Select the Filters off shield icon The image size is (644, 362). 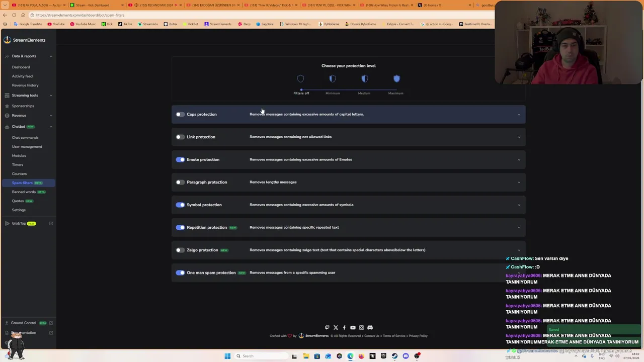pos(300,78)
